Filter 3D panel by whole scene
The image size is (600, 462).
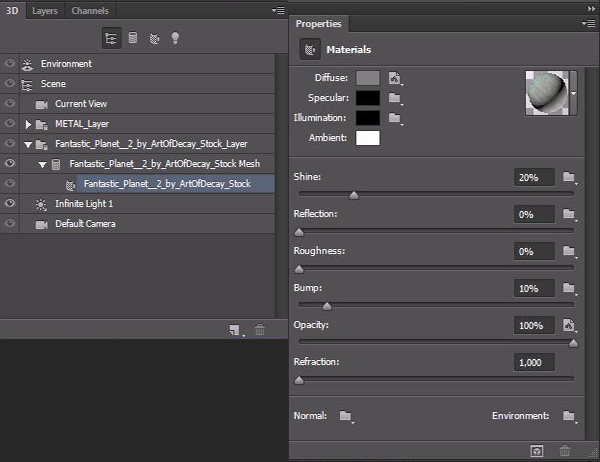(x=113, y=38)
